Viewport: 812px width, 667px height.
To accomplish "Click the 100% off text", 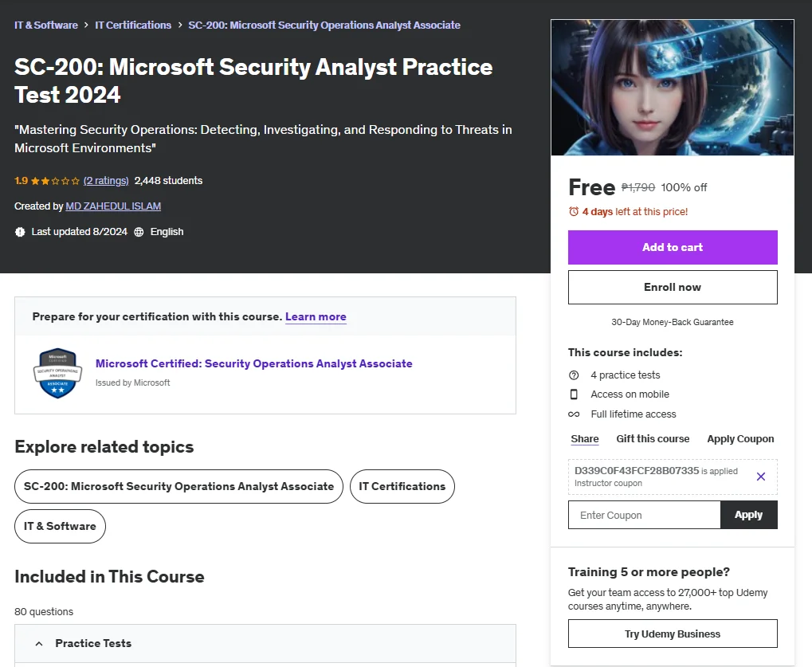I will click(x=684, y=187).
